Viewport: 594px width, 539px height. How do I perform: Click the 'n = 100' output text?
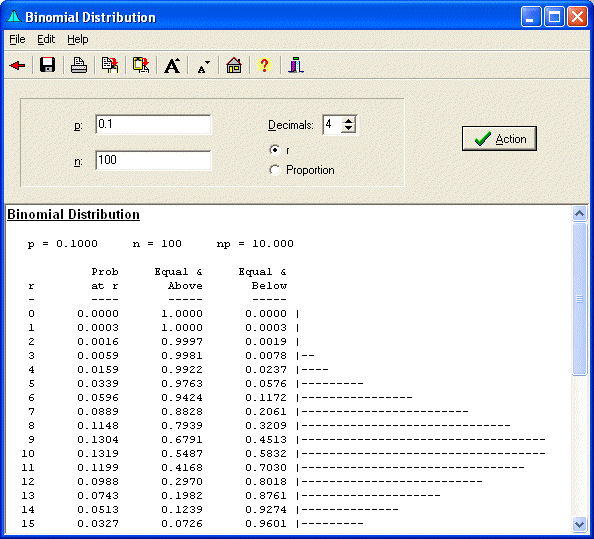(157, 244)
